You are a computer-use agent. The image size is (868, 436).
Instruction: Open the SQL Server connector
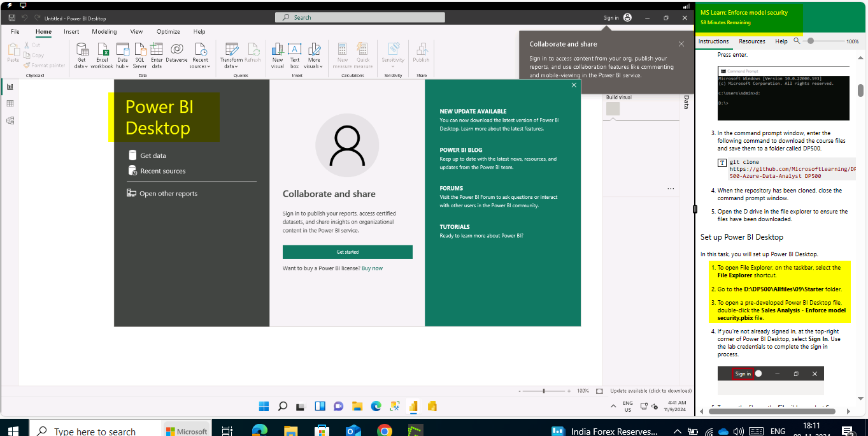pyautogui.click(x=139, y=55)
